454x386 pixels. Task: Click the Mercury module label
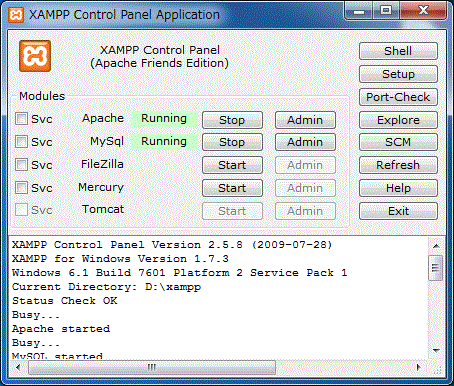pyautogui.click(x=101, y=187)
